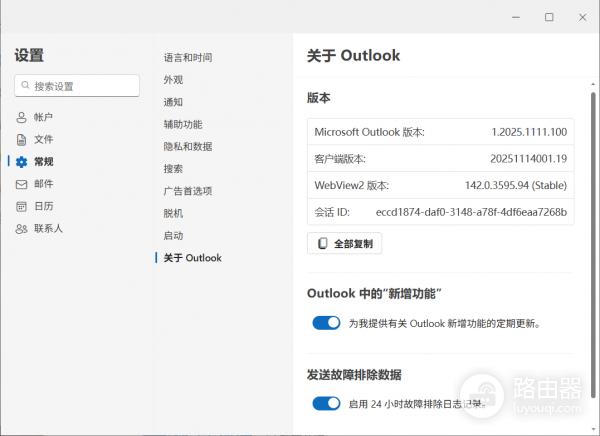Go to 搜索 settings page
This screenshot has width=600, height=436.
coord(173,168)
